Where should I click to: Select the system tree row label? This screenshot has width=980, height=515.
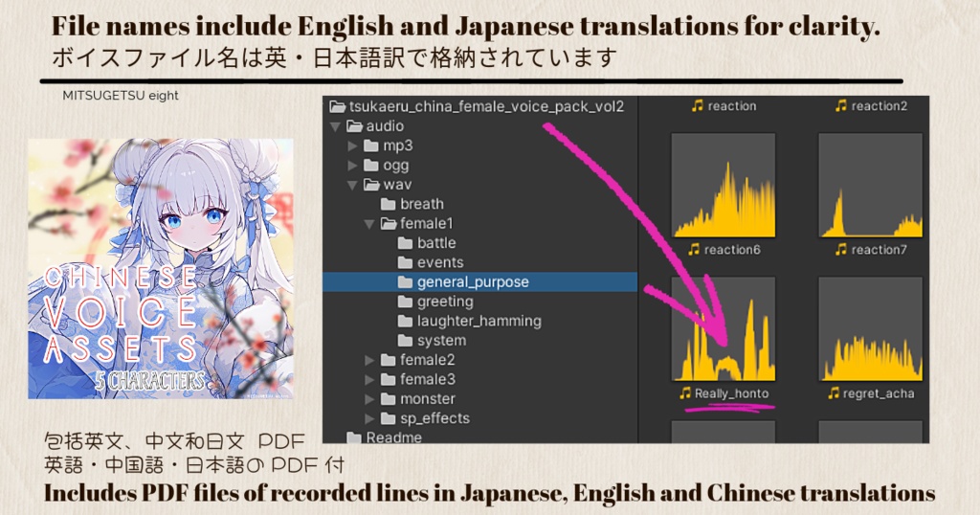pyautogui.click(x=442, y=341)
